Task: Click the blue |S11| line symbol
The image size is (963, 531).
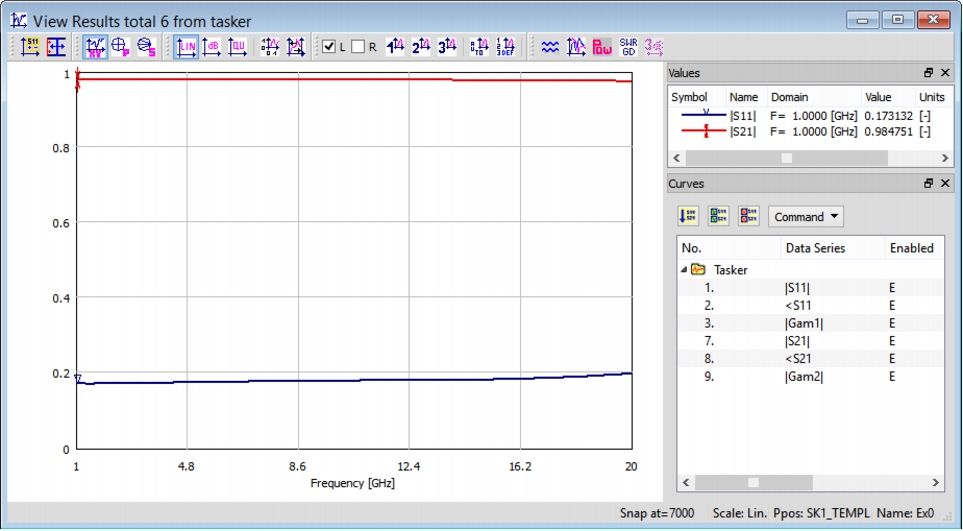Action: point(704,114)
